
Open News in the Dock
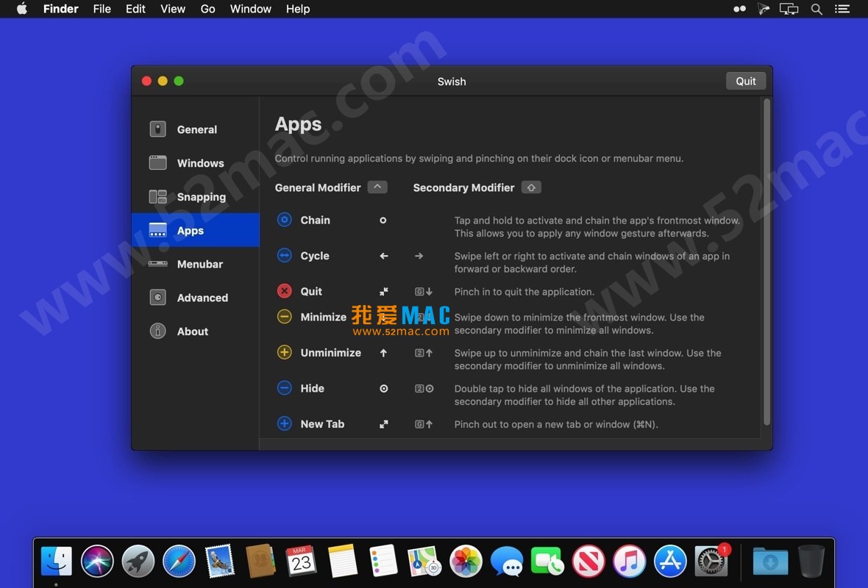point(588,561)
